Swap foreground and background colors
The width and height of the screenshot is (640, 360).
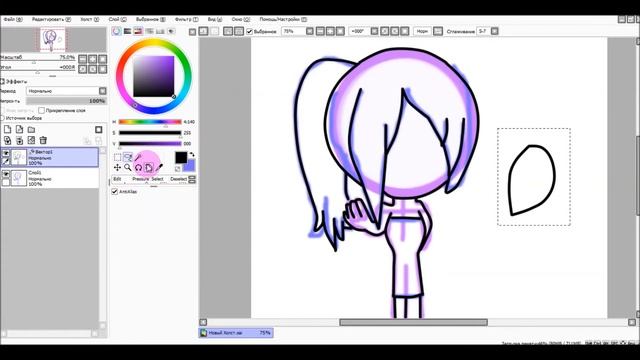[x=192, y=155]
